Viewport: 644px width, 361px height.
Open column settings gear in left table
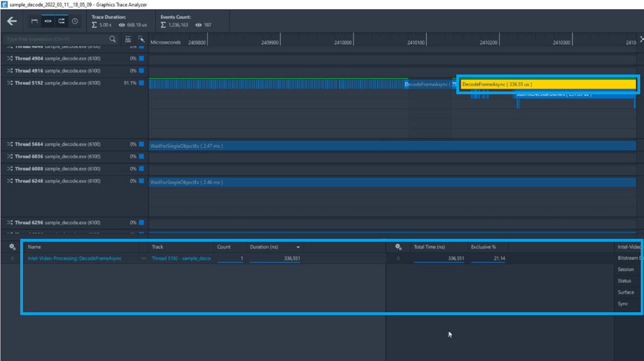click(x=12, y=247)
